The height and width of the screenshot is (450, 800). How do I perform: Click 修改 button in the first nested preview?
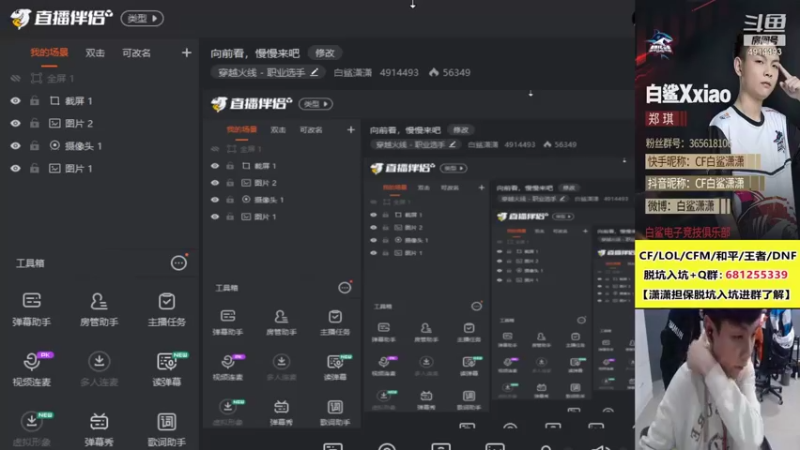tap(461, 130)
